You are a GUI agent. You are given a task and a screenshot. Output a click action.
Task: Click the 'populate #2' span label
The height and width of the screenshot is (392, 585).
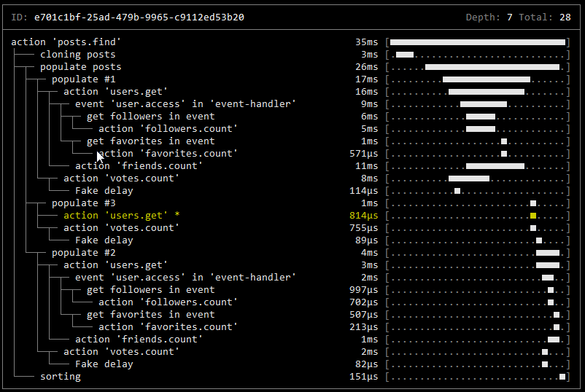(84, 253)
